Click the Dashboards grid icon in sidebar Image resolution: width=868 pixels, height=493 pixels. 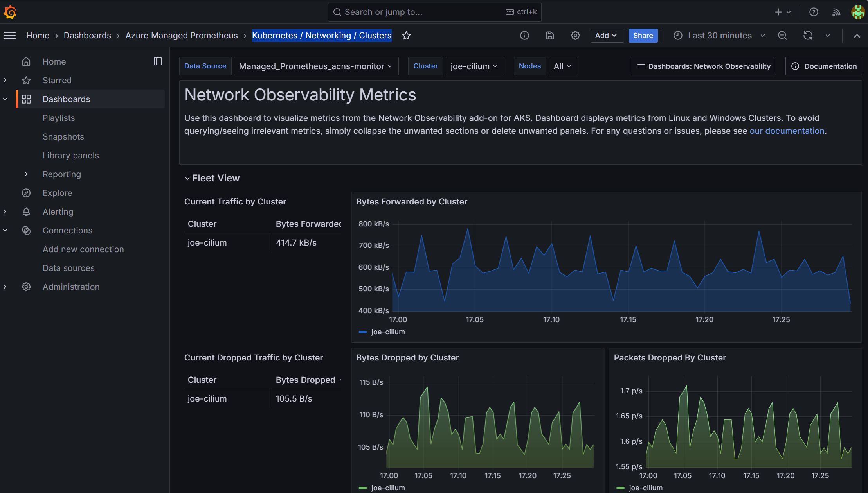26,99
